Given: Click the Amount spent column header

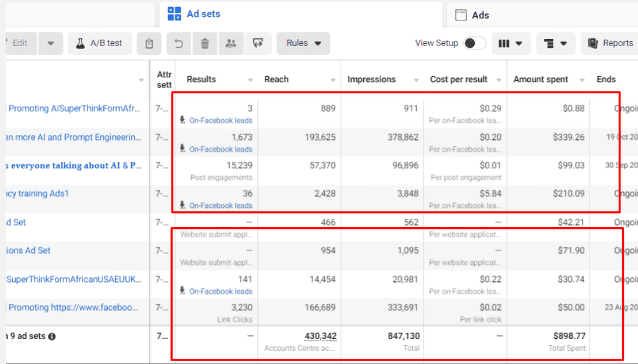Looking at the screenshot, I should (541, 79).
